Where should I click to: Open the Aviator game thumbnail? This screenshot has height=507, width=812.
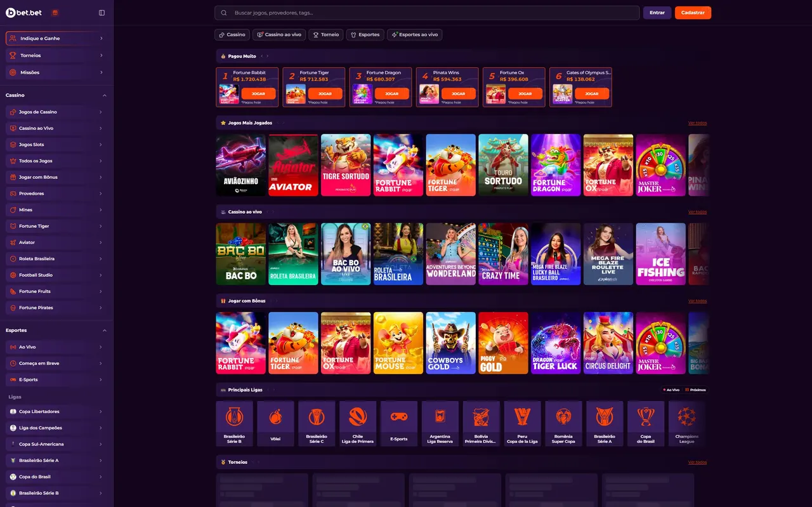coord(293,165)
